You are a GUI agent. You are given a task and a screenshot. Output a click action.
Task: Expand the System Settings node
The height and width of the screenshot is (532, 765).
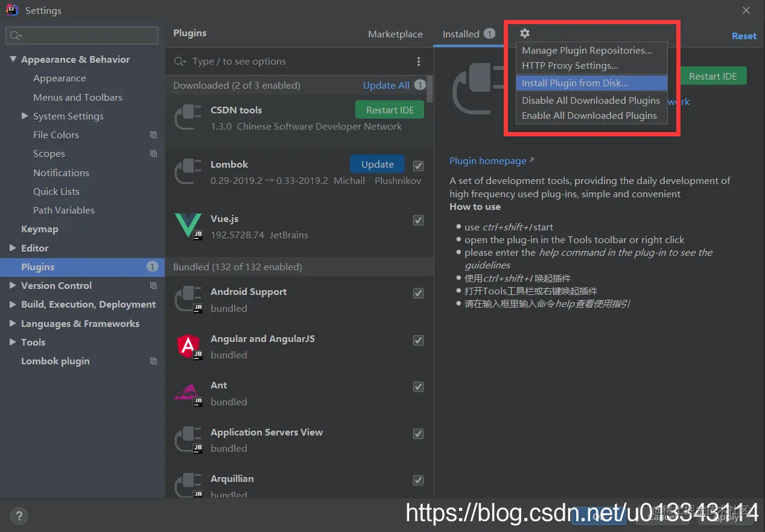25,116
